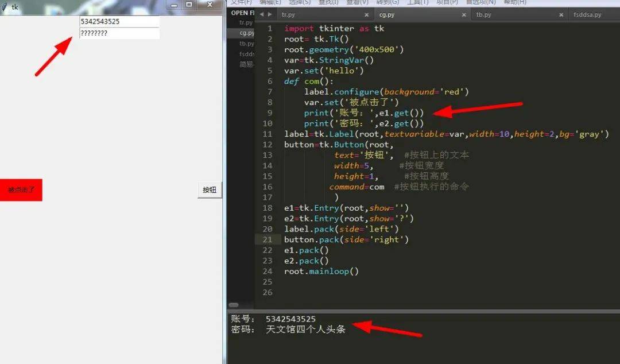The height and width of the screenshot is (364, 620).
Task: Click line number 1 in the gutter
Action: 270,29
